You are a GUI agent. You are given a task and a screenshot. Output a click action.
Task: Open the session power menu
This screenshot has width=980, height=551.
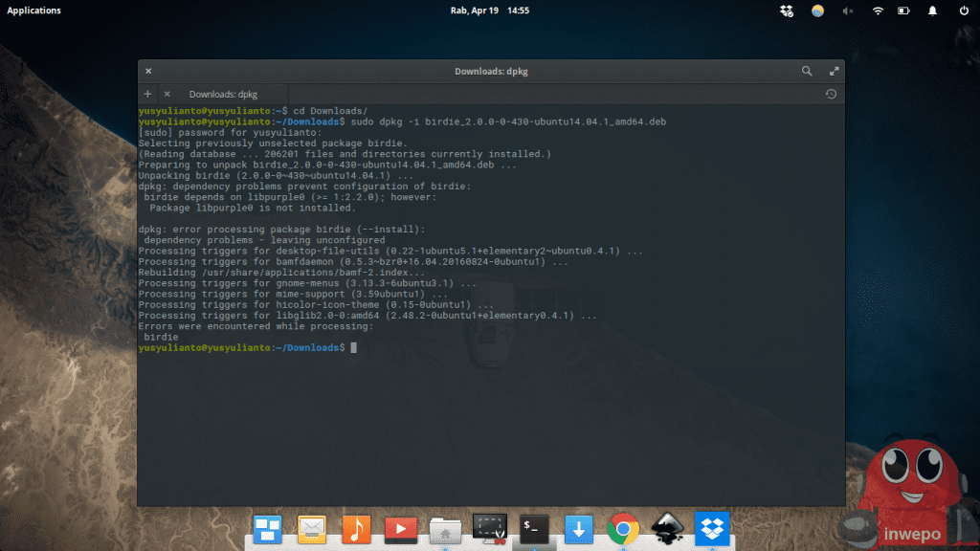(963, 11)
